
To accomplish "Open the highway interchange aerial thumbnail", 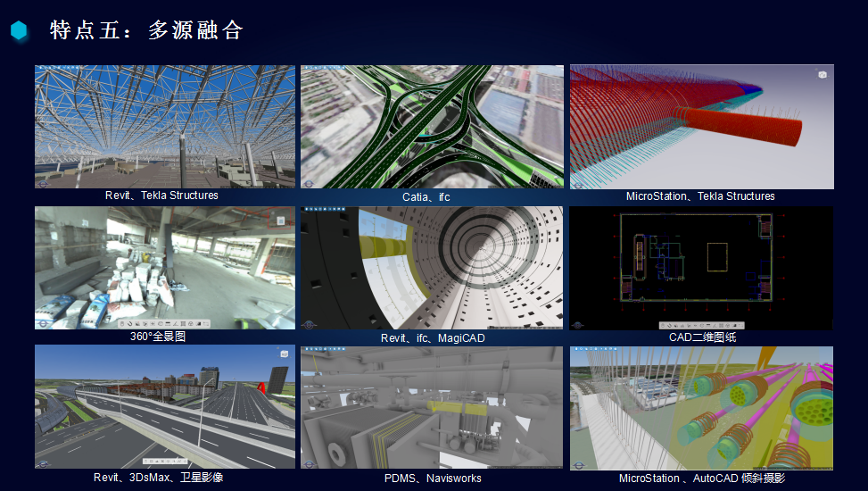I will coord(432,127).
